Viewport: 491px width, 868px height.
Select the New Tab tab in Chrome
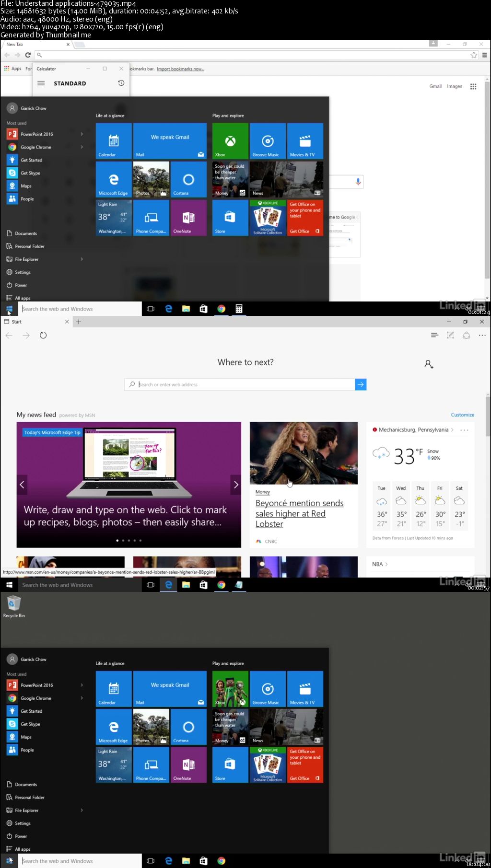pyautogui.click(x=36, y=44)
